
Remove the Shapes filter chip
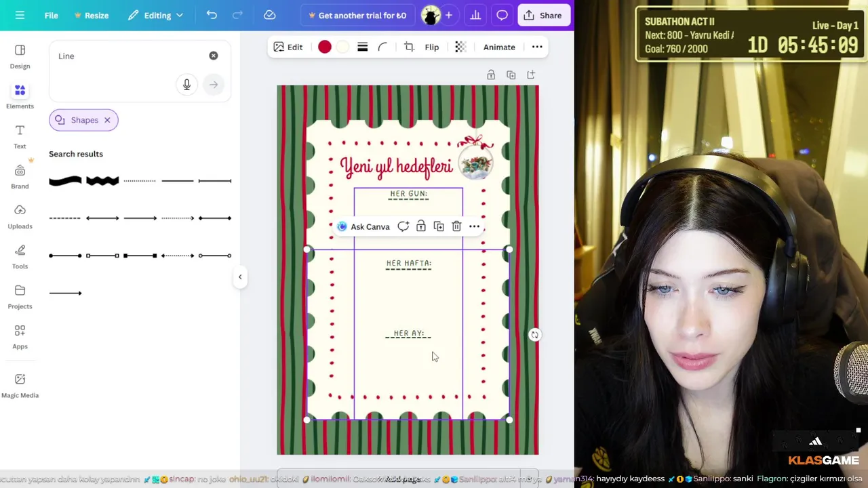pyautogui.click(x=107, y=120)
